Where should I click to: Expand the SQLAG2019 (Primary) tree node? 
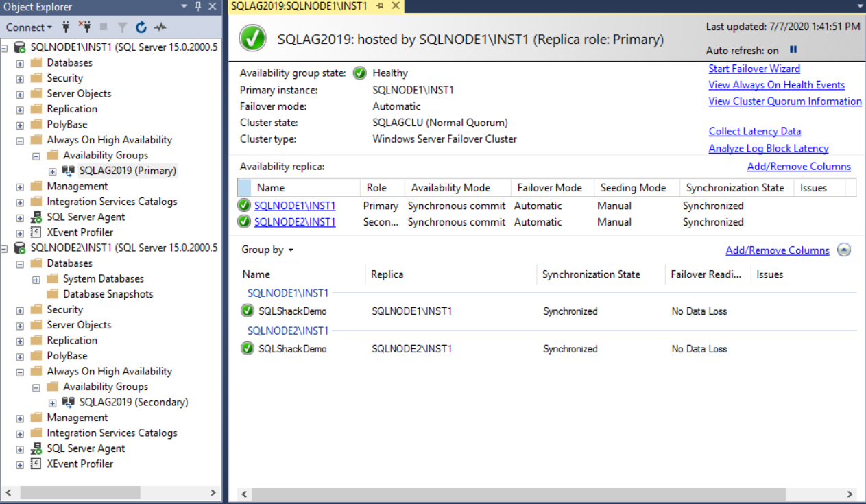pyautogui.click(x=53, y=171)
